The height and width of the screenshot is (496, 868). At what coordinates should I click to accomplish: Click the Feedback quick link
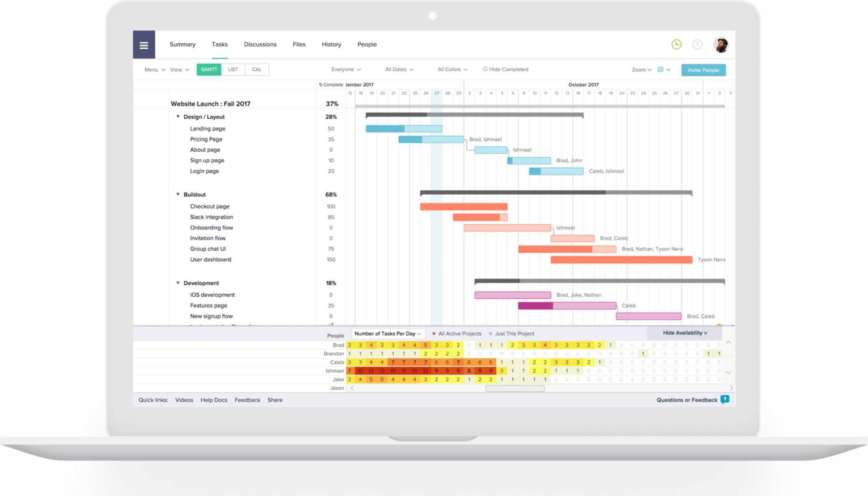pyautogui.click(x=248, y=399)
